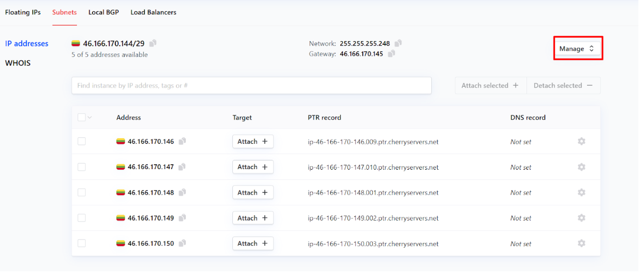Copy the subnet 46.166.170.144/29 address
The height and width of the screenshot is (277, 644).
click(153, 43)
